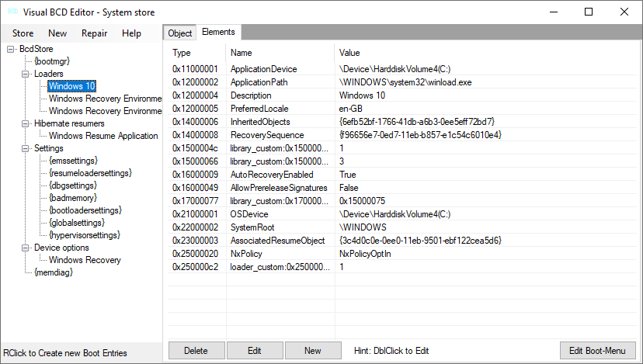Maximize the Visual BCD Editor window
Viewport: 643px width, 364px height.
click(589, 12)
